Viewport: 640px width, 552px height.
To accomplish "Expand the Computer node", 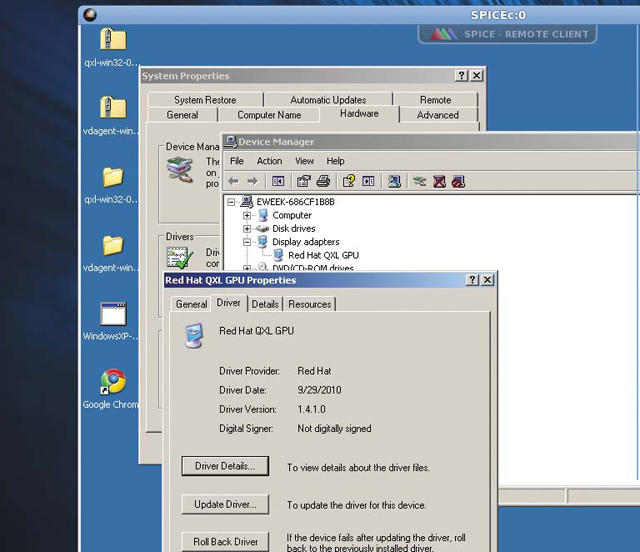I will coord(247,215).
